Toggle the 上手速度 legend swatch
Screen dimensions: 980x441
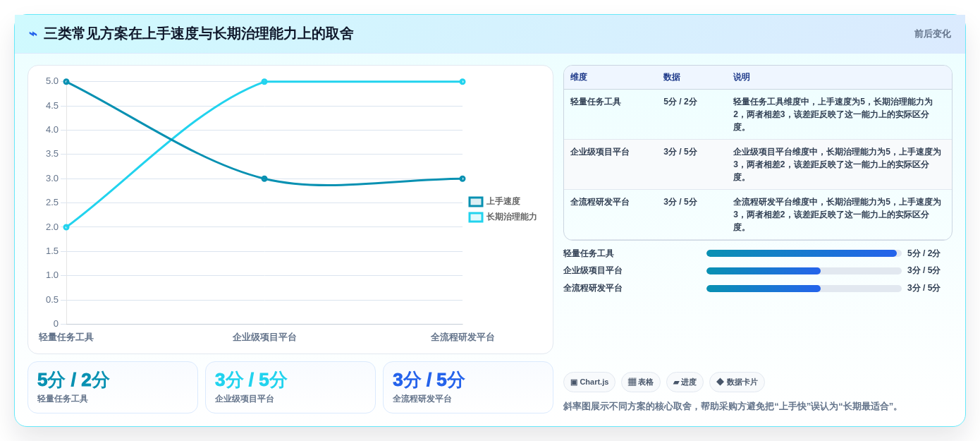click(x=476, y=202)
